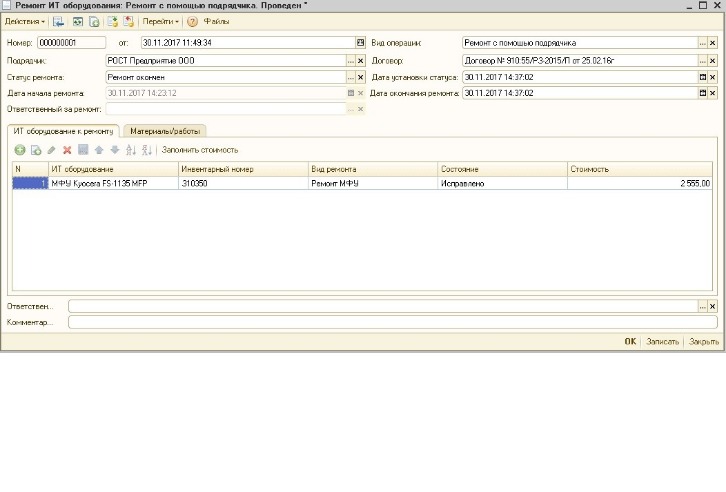This screenshot has width=726, height=492.
Task: Open the Перейти dropdown menu
Action: (x=160, y=21)
